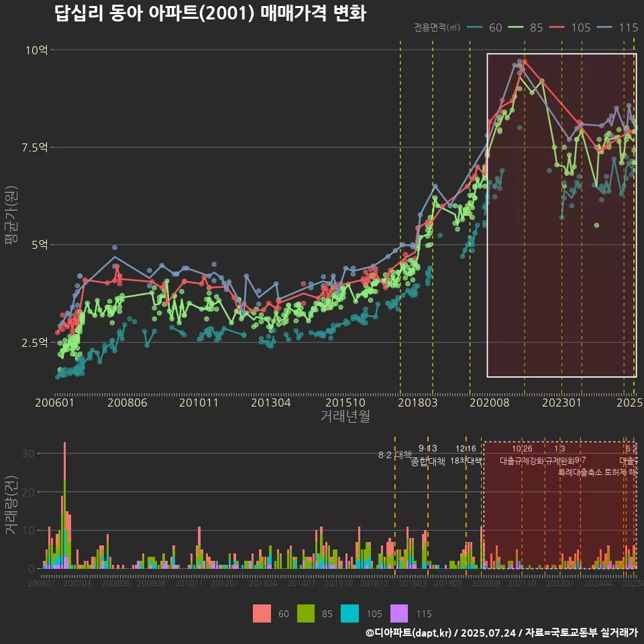Viewport: 644px width, 644px height.
Task: Click the 특례대출축소 annotation text
Action: [x=580, y=472]
